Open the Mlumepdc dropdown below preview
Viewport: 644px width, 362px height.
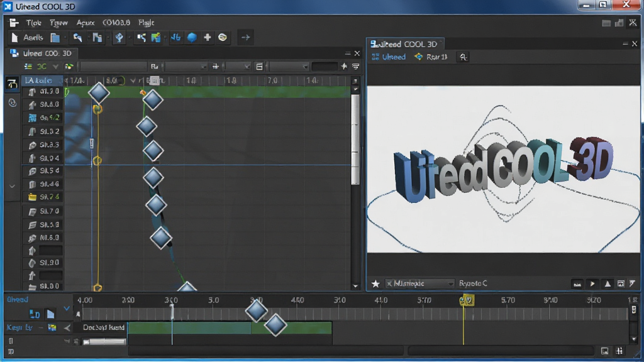[420, 283]
